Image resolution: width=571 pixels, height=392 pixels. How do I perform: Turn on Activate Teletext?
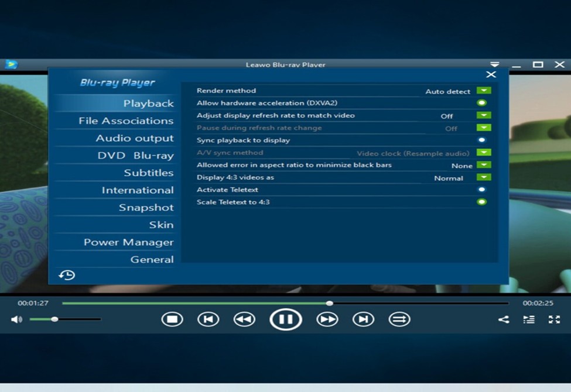(481, 190)
